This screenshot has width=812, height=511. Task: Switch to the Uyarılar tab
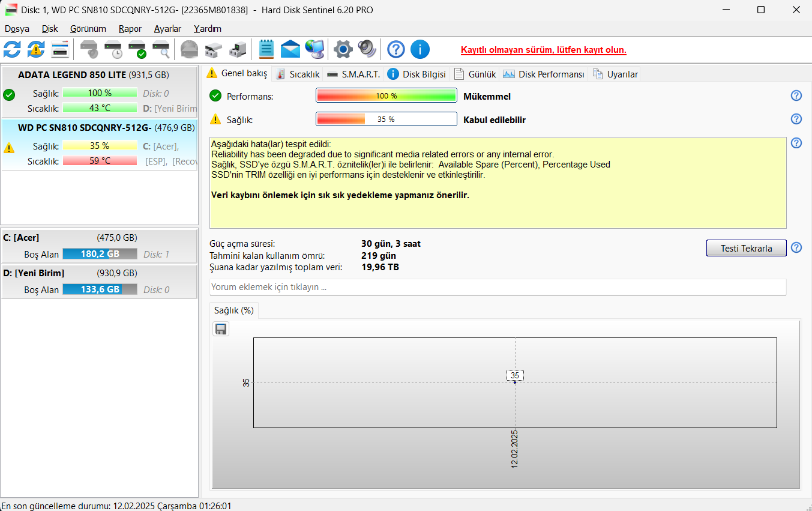click(x=615, y=74)
